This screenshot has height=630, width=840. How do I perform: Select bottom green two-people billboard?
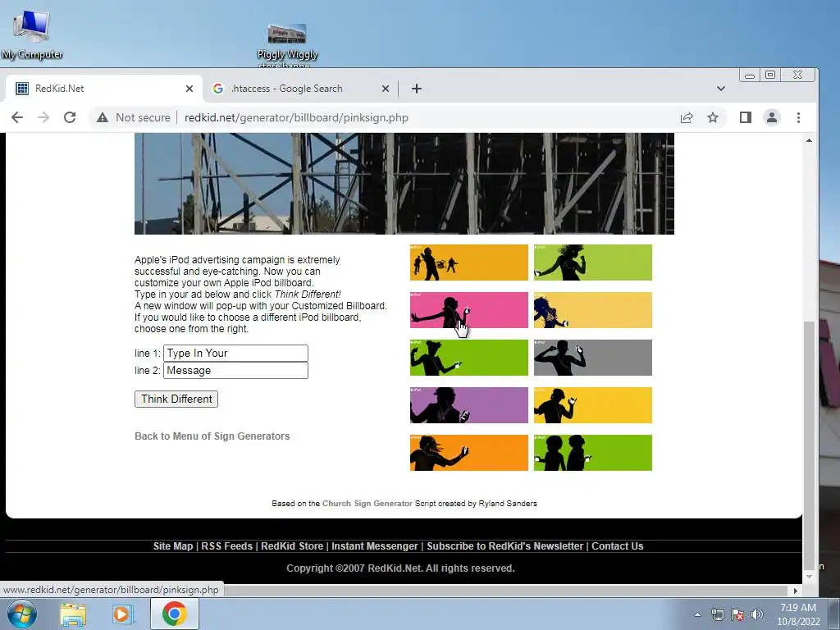pos(593,453)
